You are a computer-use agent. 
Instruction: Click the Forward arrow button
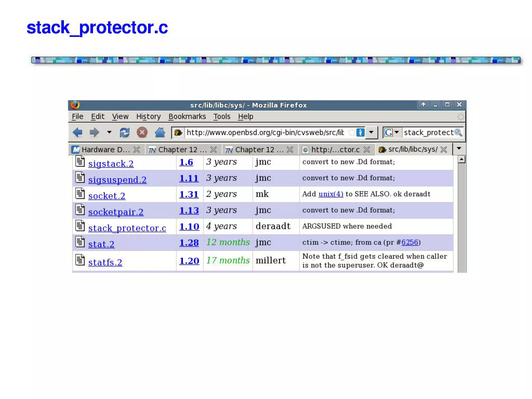tap(94, 132)
